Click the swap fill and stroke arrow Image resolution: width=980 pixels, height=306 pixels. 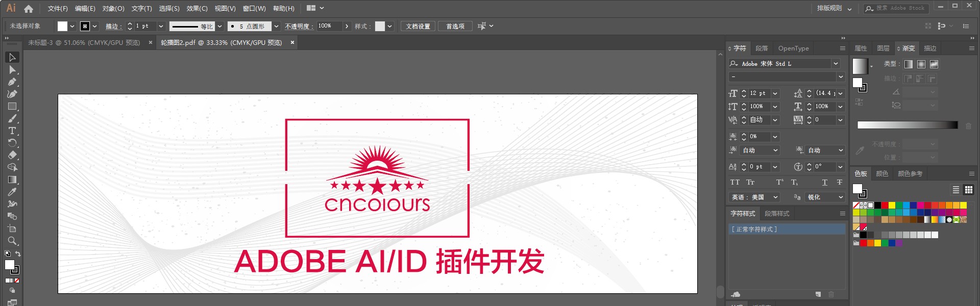(x=18, y=253)
